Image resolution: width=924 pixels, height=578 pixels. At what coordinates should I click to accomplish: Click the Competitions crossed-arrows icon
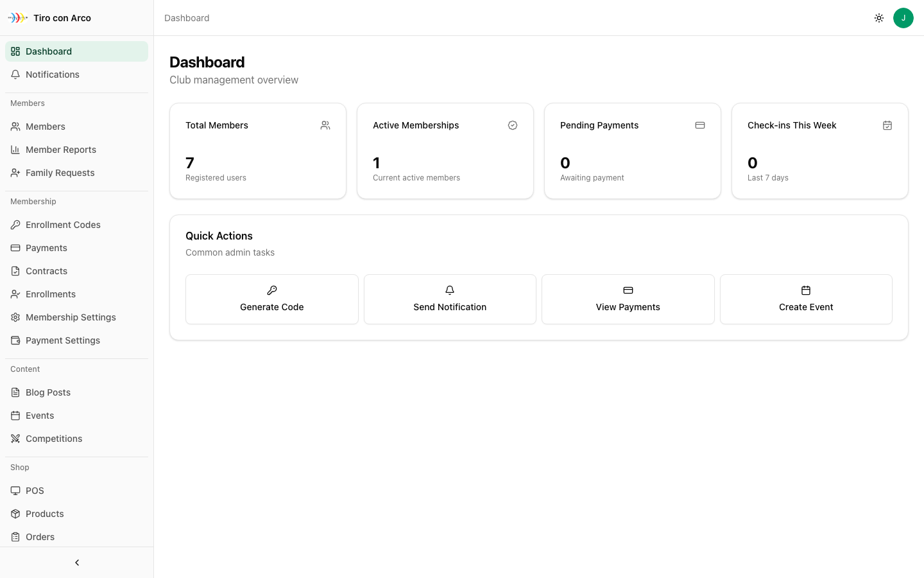pyautogui.click(x=15, y=439)
